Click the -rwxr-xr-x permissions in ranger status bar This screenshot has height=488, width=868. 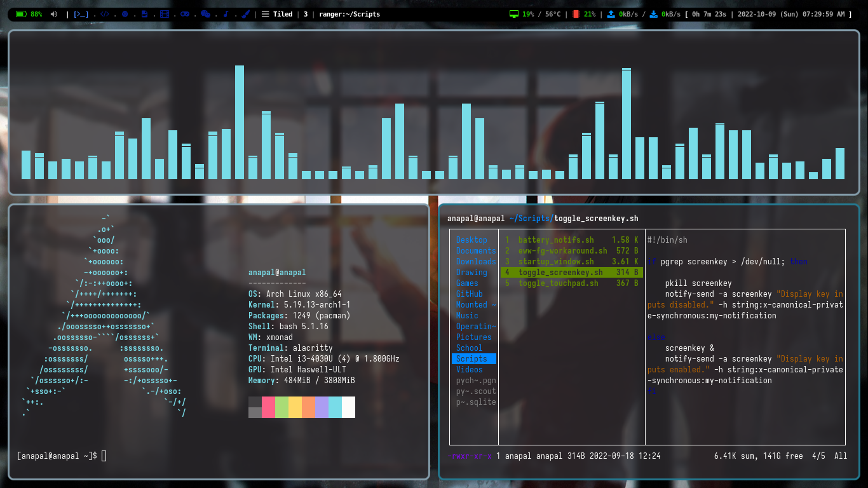(470, 456)
